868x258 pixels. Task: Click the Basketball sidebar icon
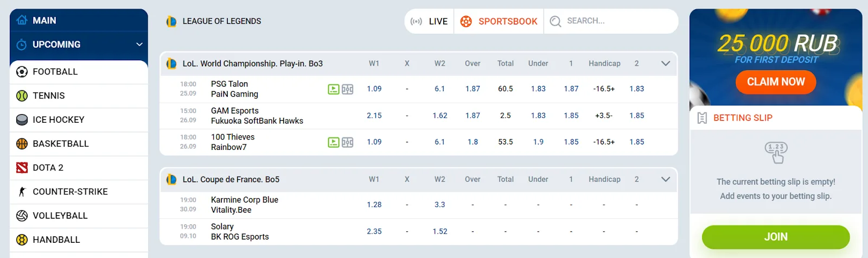(x=22, y=144)
